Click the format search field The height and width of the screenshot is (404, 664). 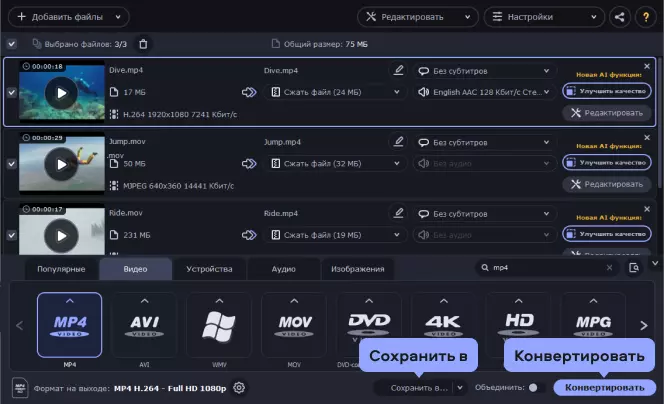click(546, 268)
